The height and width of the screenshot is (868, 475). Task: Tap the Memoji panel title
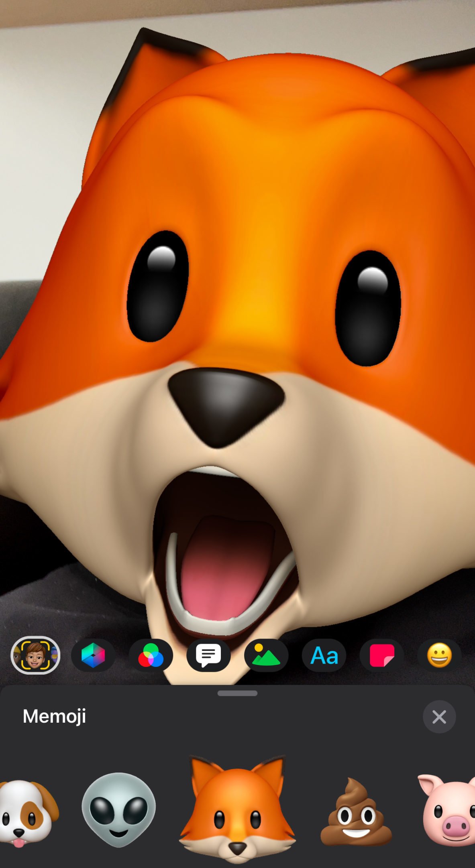pyautogui.click(x=54, y=716)
